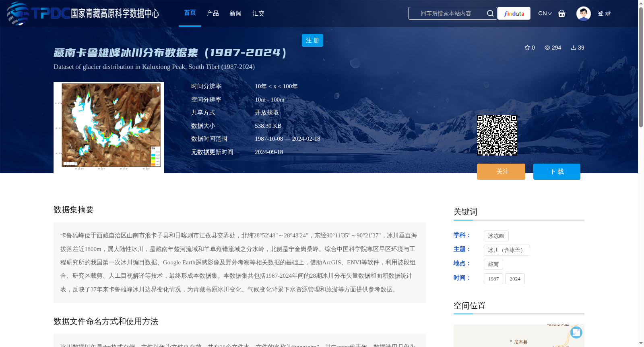Click the download count icon
The image size is (644, 347).
coord(574,48)
